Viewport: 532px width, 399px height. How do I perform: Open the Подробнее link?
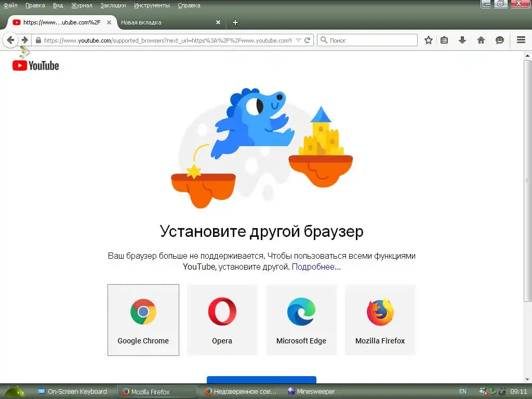[x=316, y=267]
